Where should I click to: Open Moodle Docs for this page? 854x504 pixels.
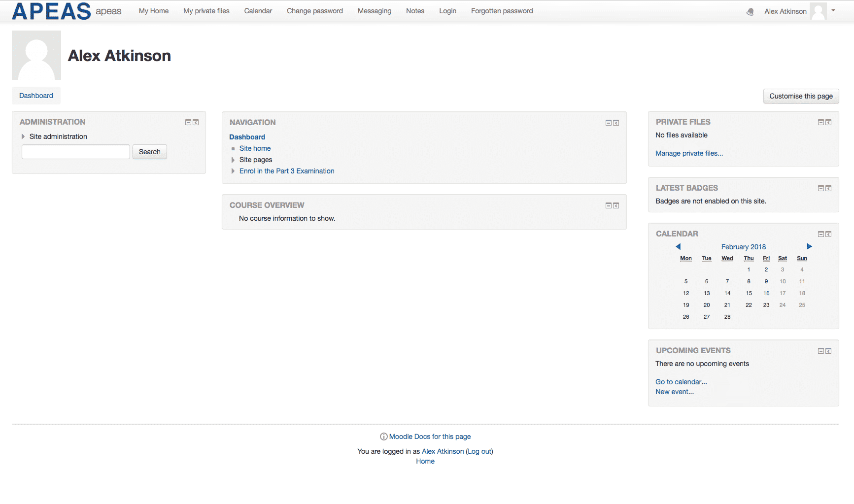430,437
